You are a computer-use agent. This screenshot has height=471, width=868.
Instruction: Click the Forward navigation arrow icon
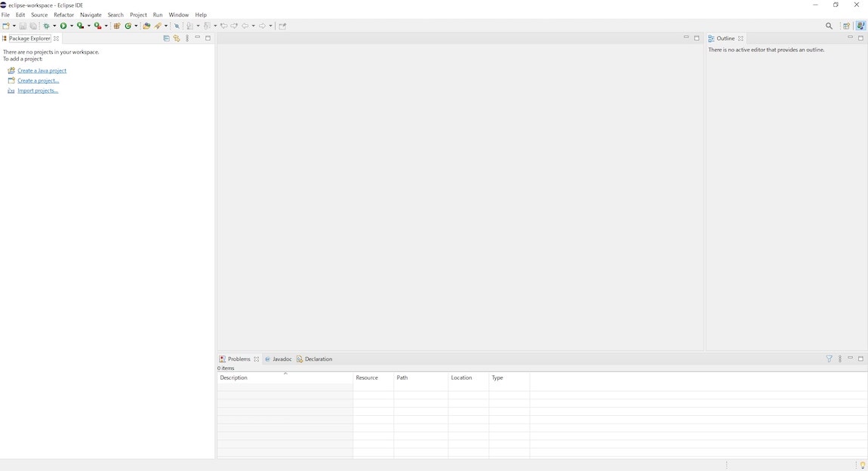click(263, 26)
